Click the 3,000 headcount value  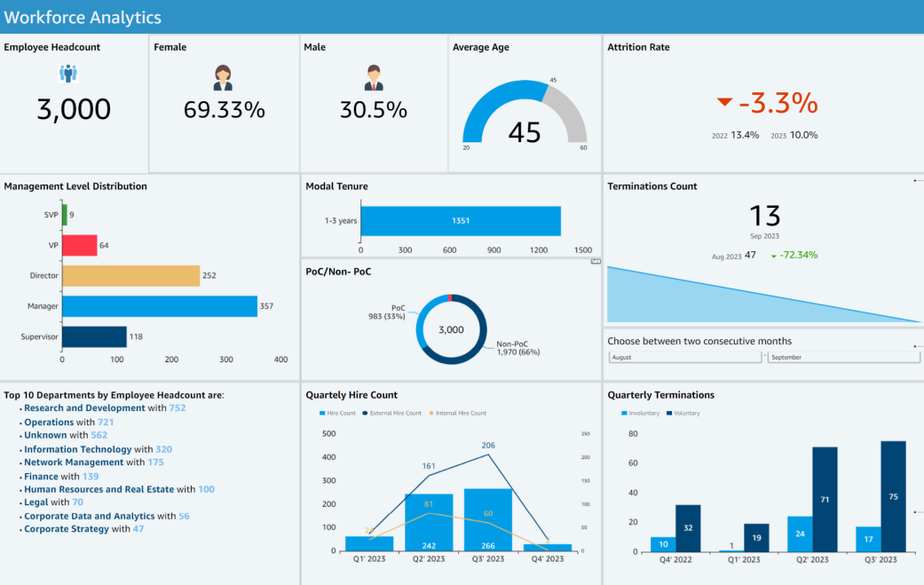pos(74,109)
